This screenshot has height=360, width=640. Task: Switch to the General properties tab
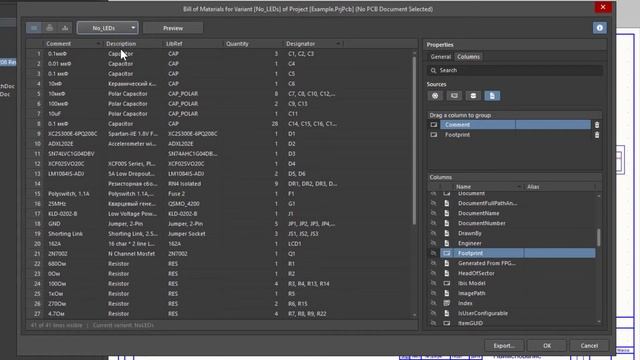coord(440,57)
